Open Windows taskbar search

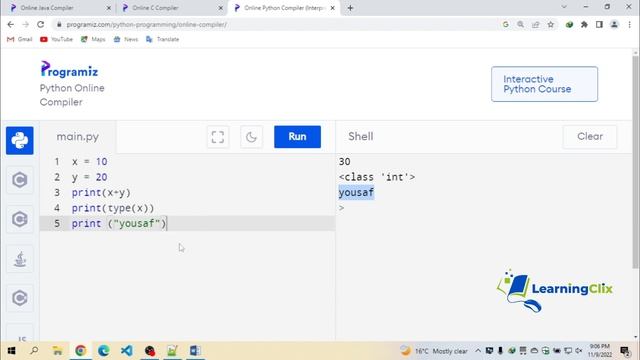coord(34,351)
